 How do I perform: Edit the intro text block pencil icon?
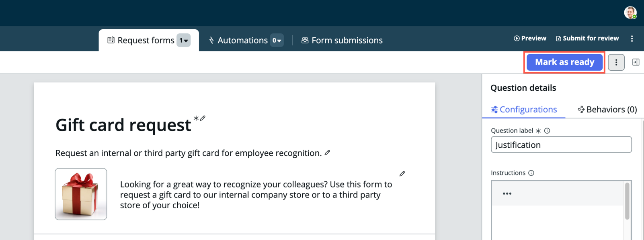(402, 174)
